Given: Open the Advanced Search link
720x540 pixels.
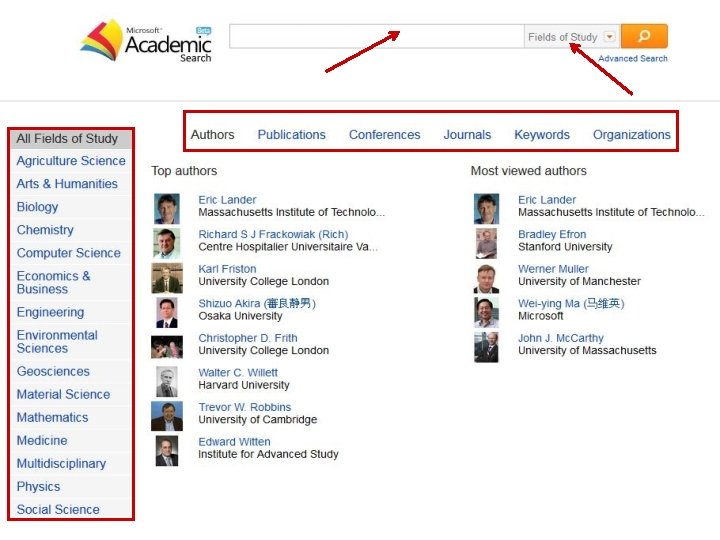Looking at the screenshot, I should tap(633, 58).
